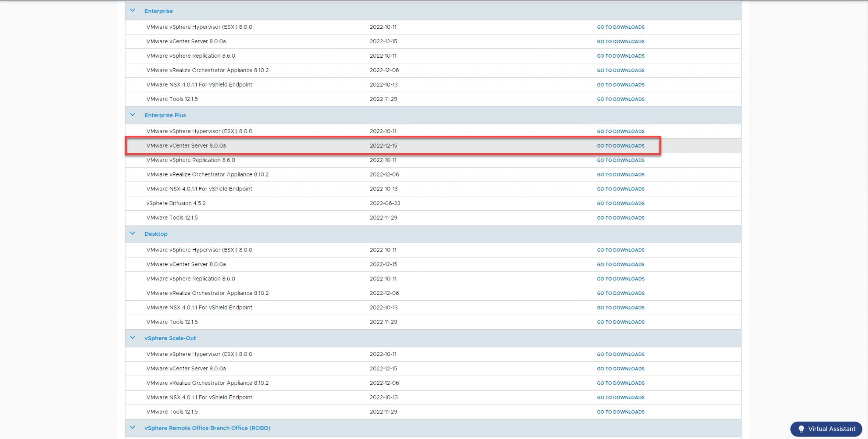Collapse the vSphere Scale-Out section
Screen dimensions: 868x439
click(x=132, y=338)
